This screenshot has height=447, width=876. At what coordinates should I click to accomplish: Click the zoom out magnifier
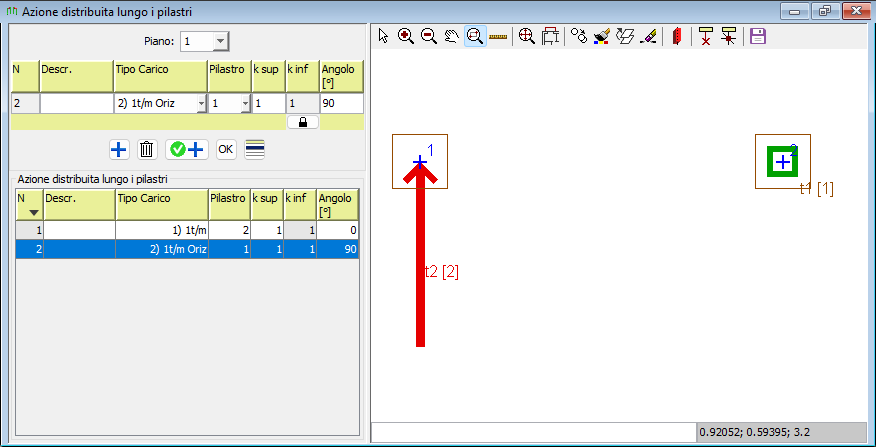[428, 36]
